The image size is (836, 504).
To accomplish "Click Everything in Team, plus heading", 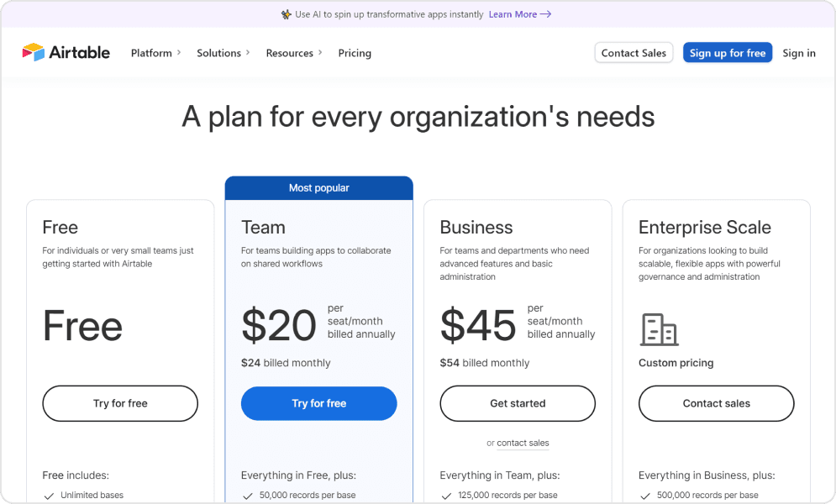I will pyautogui.click(x=500, y=475).
